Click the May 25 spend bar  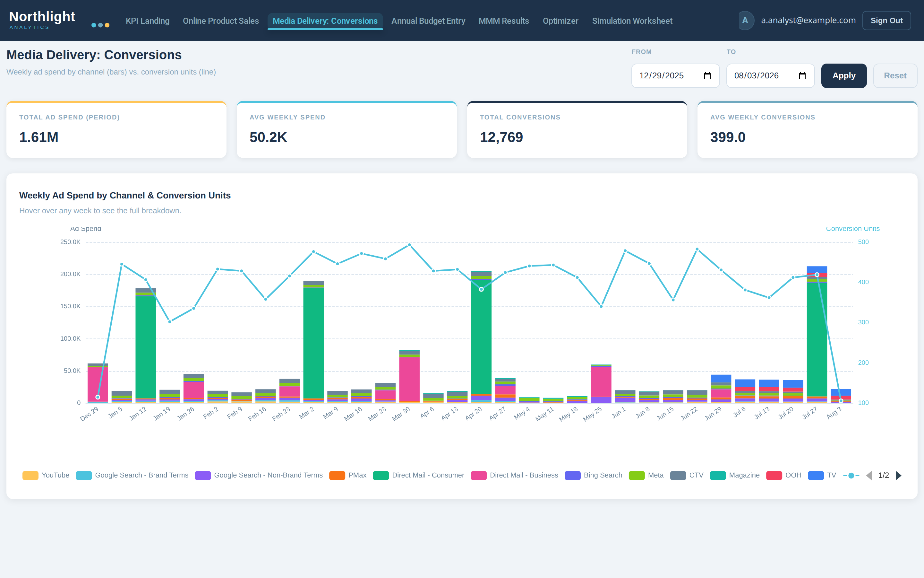point(601,384)
